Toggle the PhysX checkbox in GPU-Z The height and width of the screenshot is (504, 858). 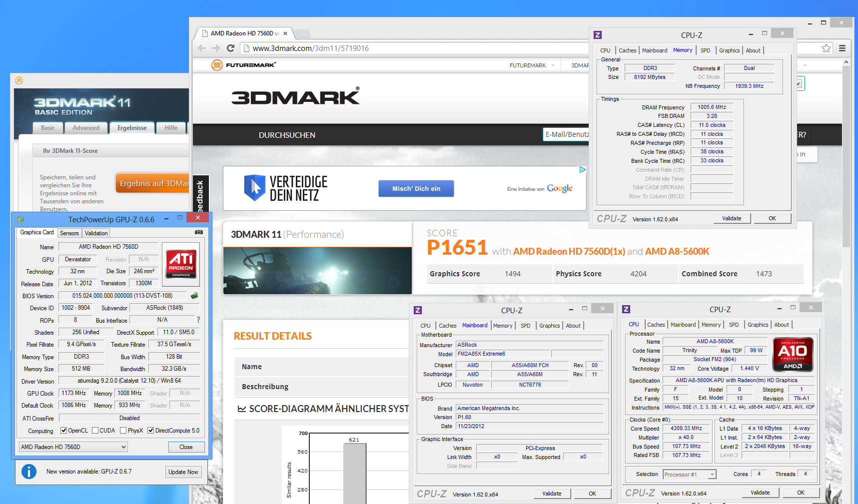(x=123, y=431)
